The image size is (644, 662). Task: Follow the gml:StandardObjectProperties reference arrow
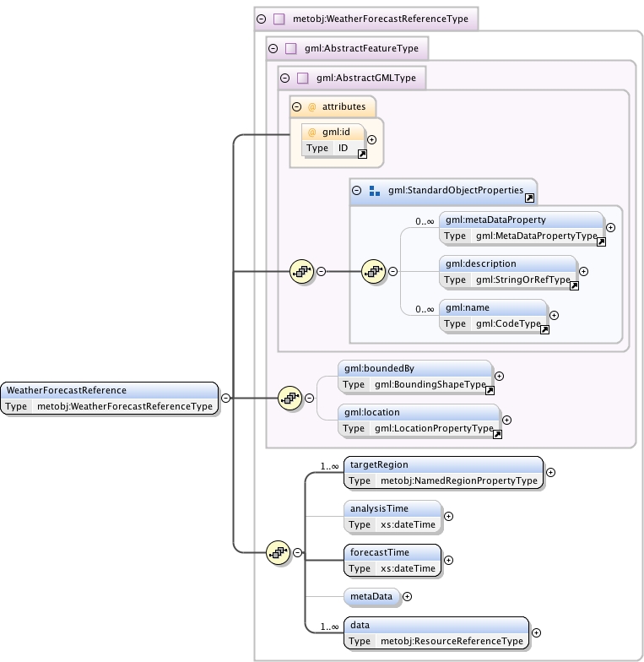click(530, 198)
